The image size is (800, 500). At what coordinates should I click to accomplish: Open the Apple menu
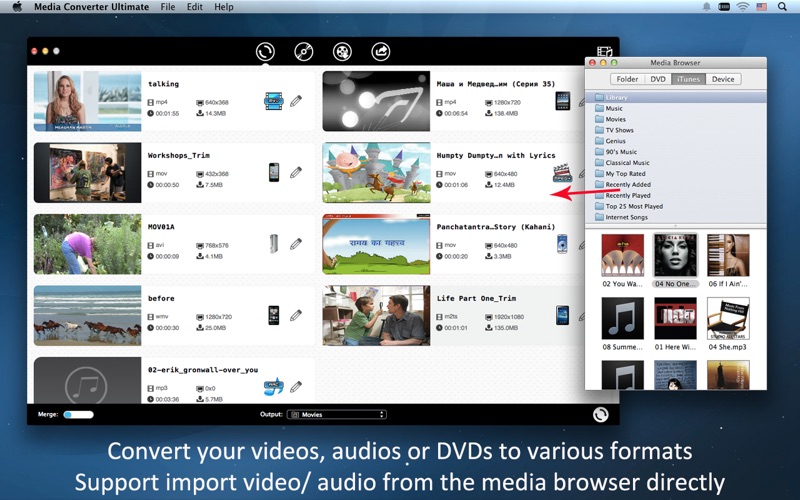click(17, 7)
